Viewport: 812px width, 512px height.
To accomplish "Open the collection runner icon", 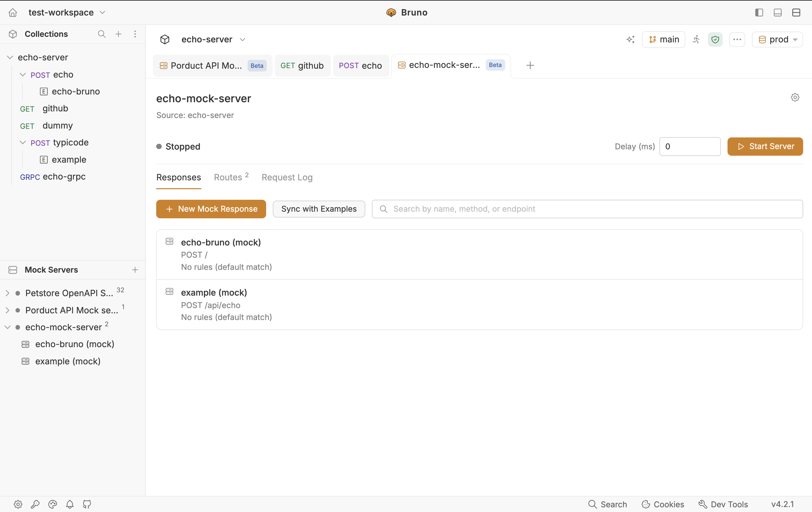I will click(696, 39).
